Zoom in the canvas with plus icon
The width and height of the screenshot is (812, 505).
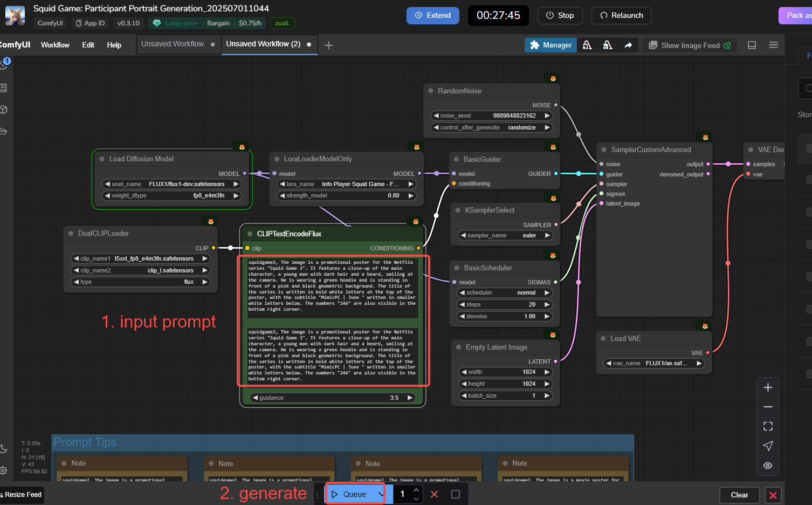[768, 387]
